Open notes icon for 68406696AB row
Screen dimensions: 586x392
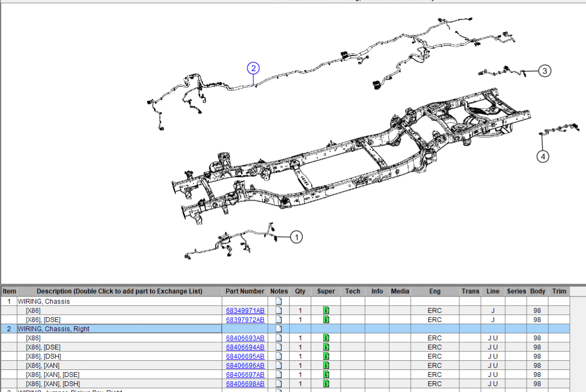(279, 365)
